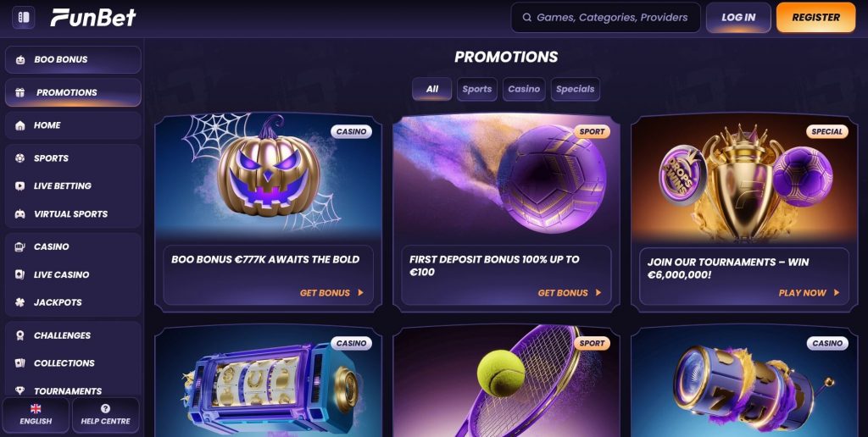868x437 pixels.
Task: Click the Boo Bonus pumpkin icon in the sidebar
Action: pyautogui.click(x=20, y=60)
